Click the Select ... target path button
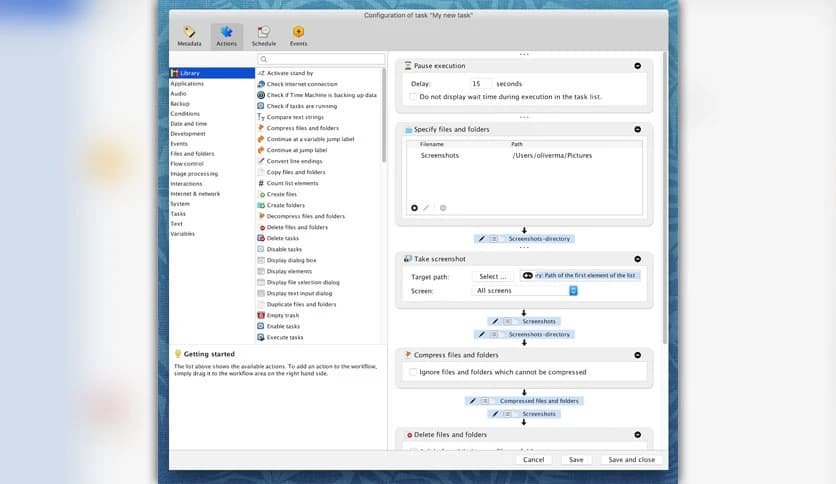Image resolution: width=836 pixels, height=484 pixels. coord(492,276)
